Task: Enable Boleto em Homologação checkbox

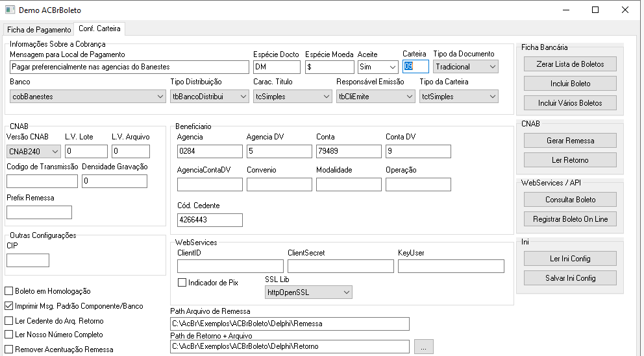Action: click(8, 291)
